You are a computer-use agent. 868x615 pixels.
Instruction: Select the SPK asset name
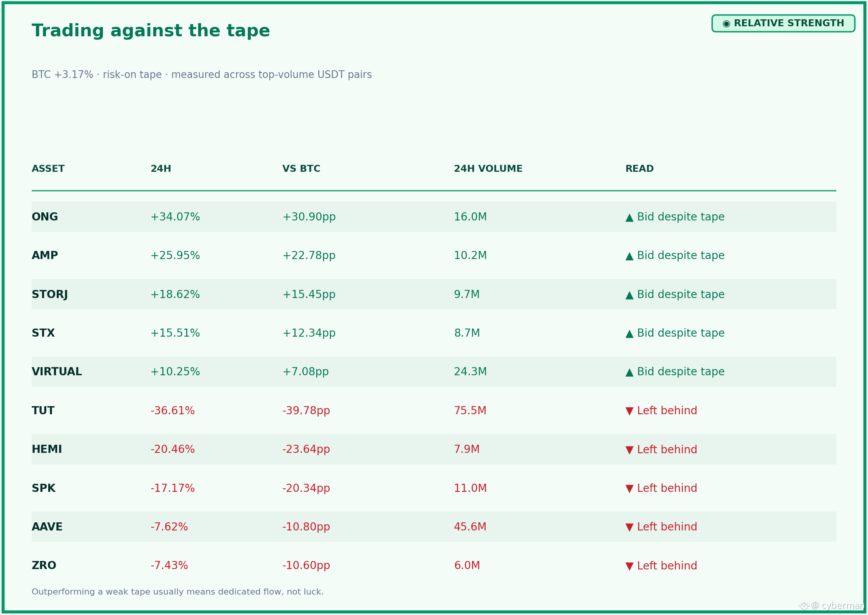(x=44, y=488)
